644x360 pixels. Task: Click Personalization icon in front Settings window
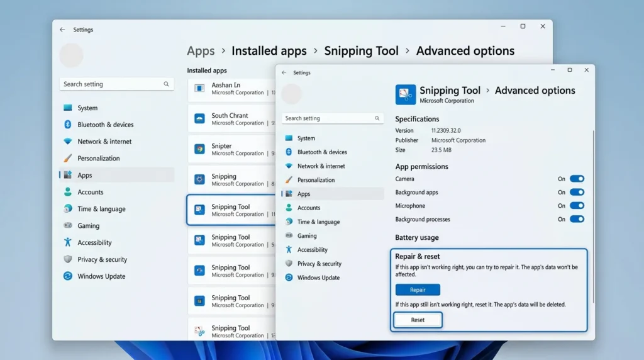[289, 180]
